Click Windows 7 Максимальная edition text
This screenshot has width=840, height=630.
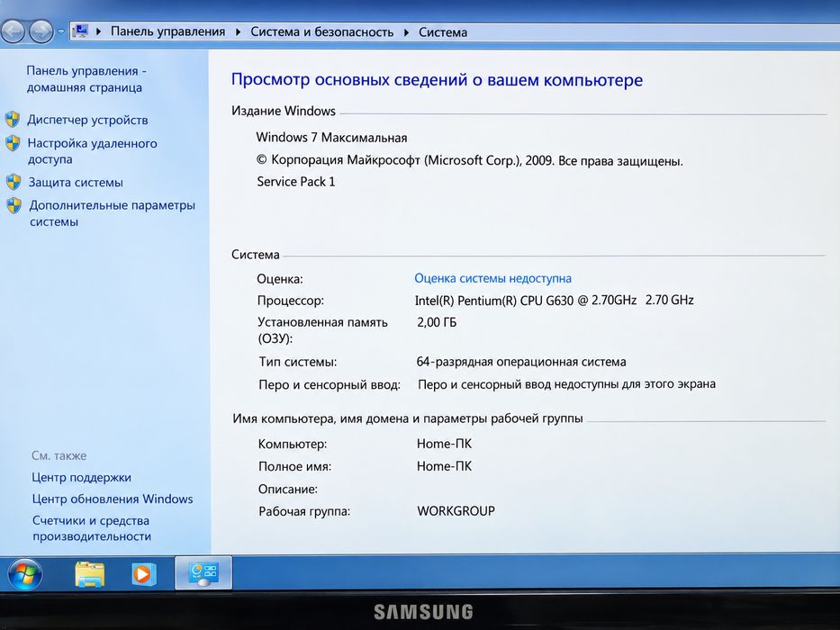[331, 138]
